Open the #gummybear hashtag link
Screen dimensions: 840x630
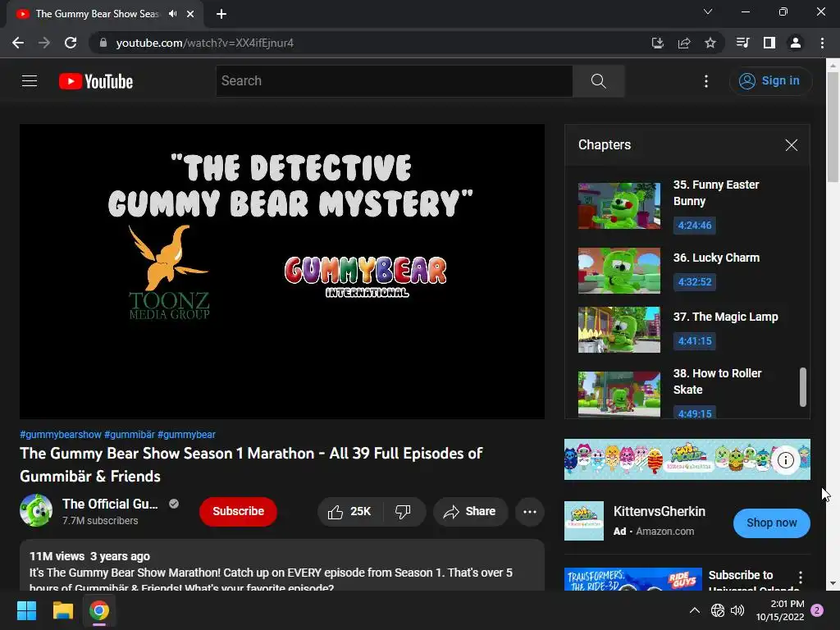tap(186, 435)
